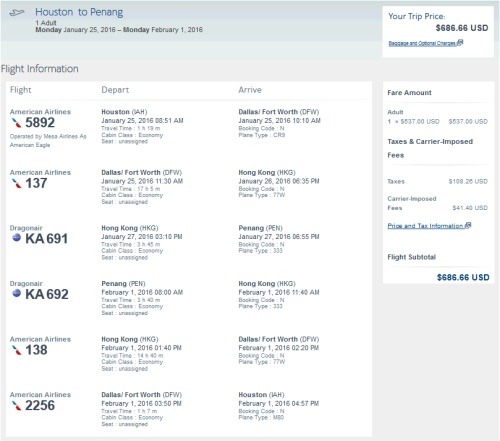Screen dimensions: 500x441
Task: Click the American Airlines logo next to 2256
Action: 16,406
